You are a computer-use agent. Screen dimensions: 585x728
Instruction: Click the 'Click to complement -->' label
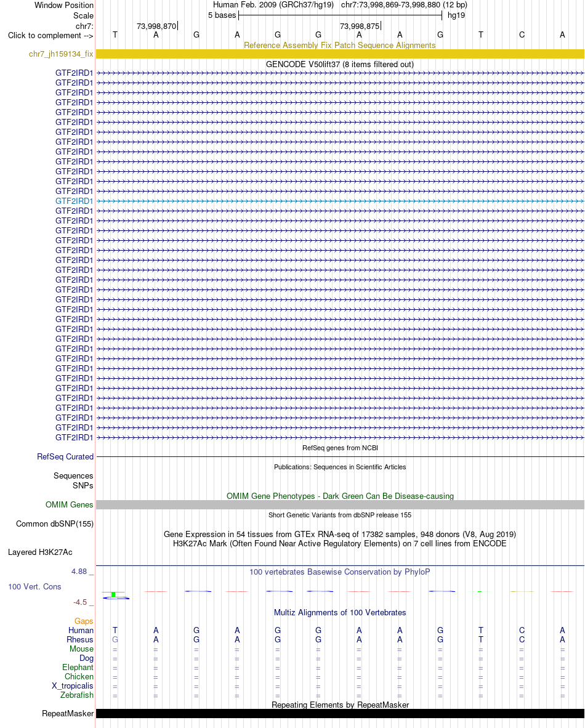pos(50,35)
